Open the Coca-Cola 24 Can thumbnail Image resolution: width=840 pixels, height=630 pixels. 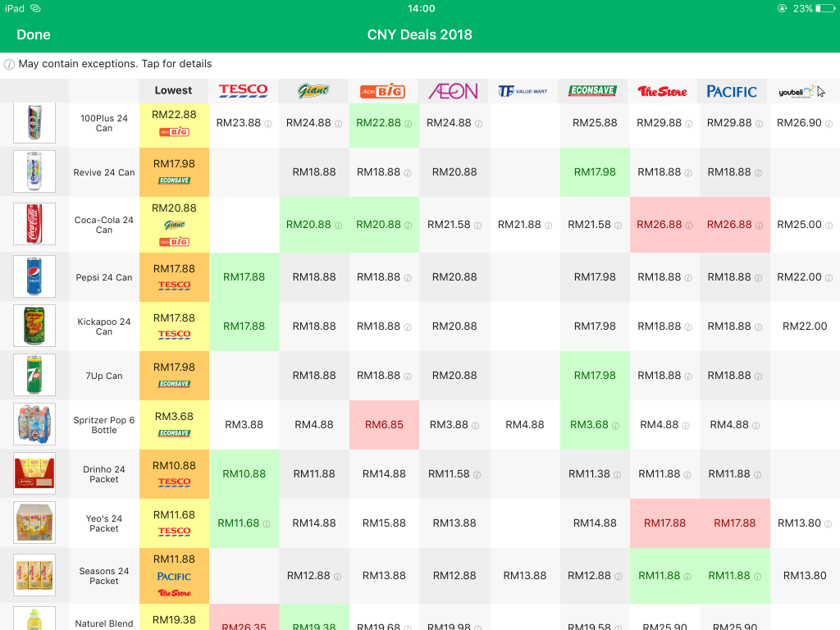(34, 224)
